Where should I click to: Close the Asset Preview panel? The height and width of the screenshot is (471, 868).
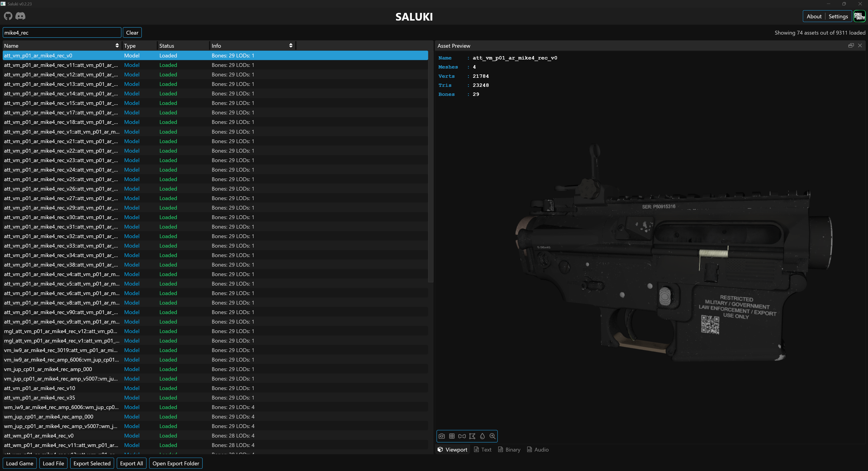860,45
